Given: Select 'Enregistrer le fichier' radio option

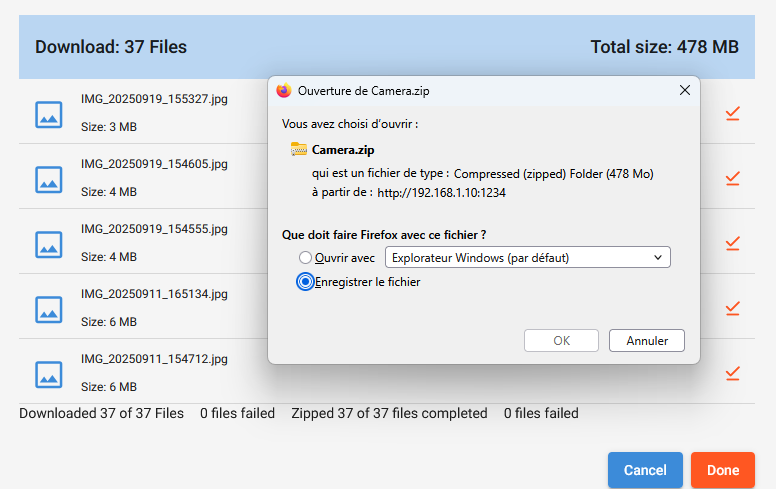Looking at the screenshot, I should click(x=306, y=282).
